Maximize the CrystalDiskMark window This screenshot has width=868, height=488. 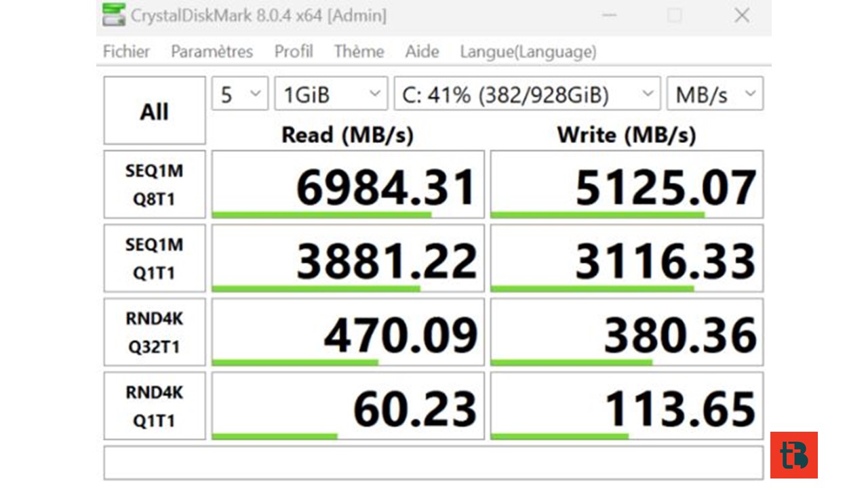(674, 15)
